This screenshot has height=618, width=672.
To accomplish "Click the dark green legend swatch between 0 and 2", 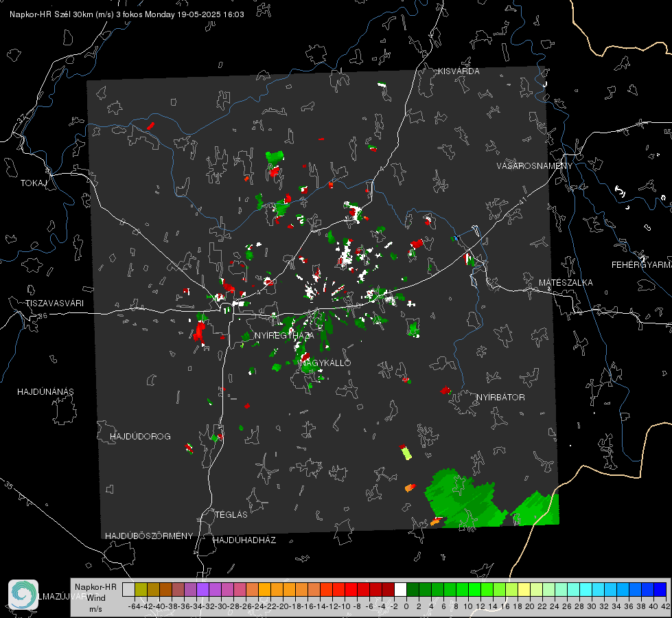I will pyautogui.click(x=413, y=589).
